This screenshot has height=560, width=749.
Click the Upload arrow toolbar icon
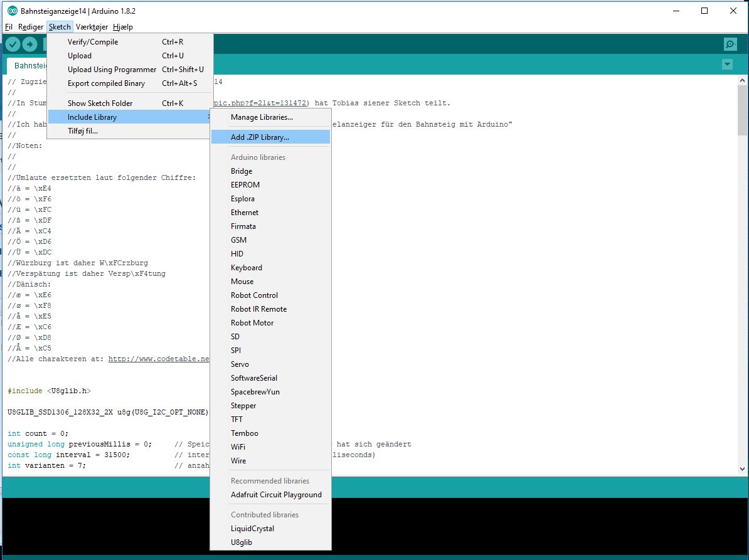29,45
